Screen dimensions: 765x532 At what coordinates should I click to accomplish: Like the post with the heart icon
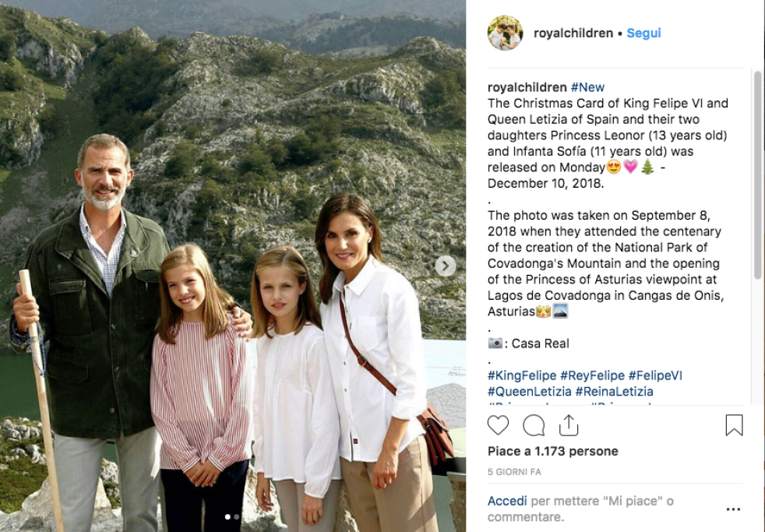point(498,425)
